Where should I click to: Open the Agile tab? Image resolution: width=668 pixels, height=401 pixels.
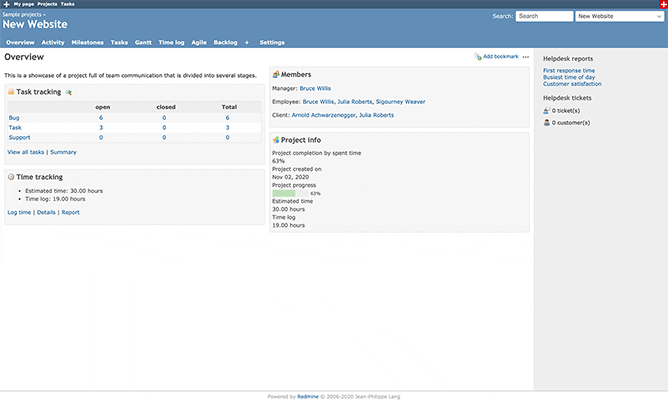coord(199,43)
